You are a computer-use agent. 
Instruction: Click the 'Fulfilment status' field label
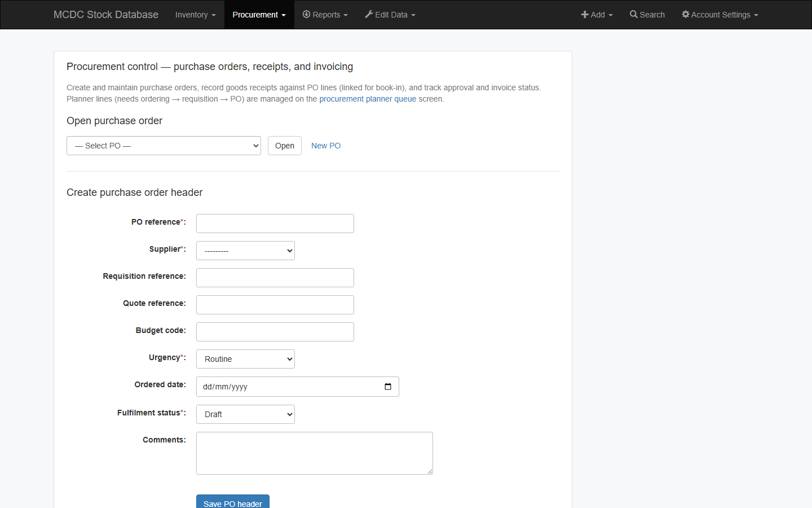coord(152,413)
